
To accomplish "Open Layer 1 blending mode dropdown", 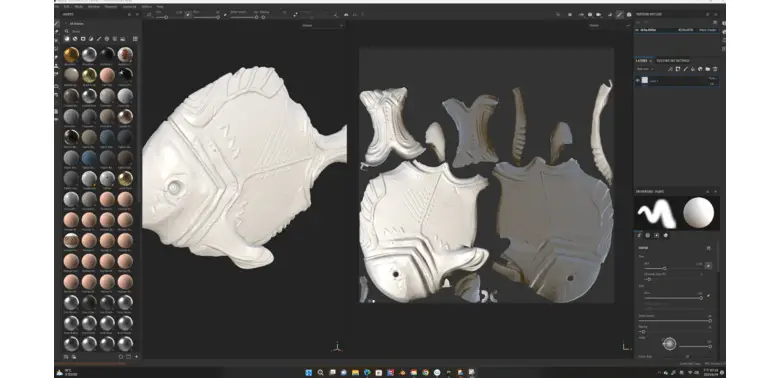I will [713, 78].
